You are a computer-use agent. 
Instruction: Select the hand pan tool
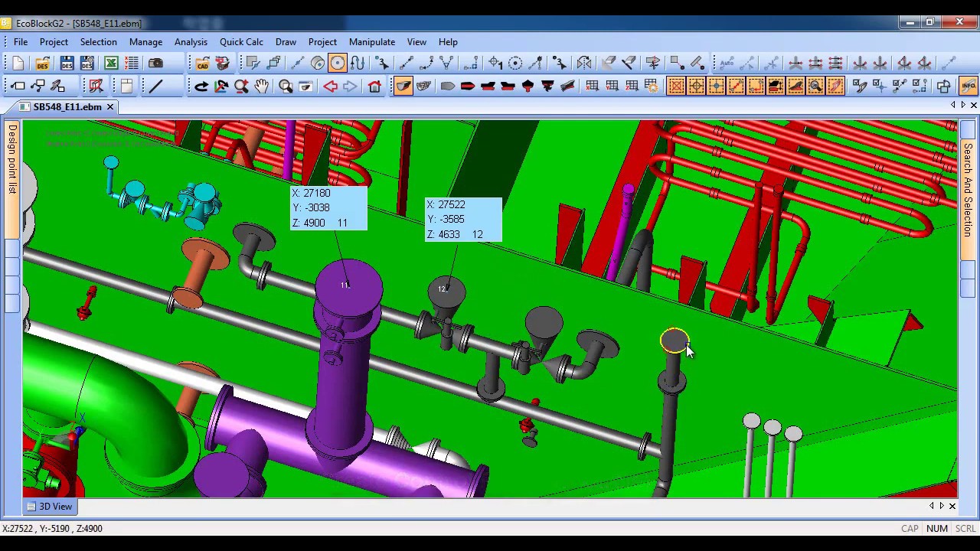coord(261,86)
